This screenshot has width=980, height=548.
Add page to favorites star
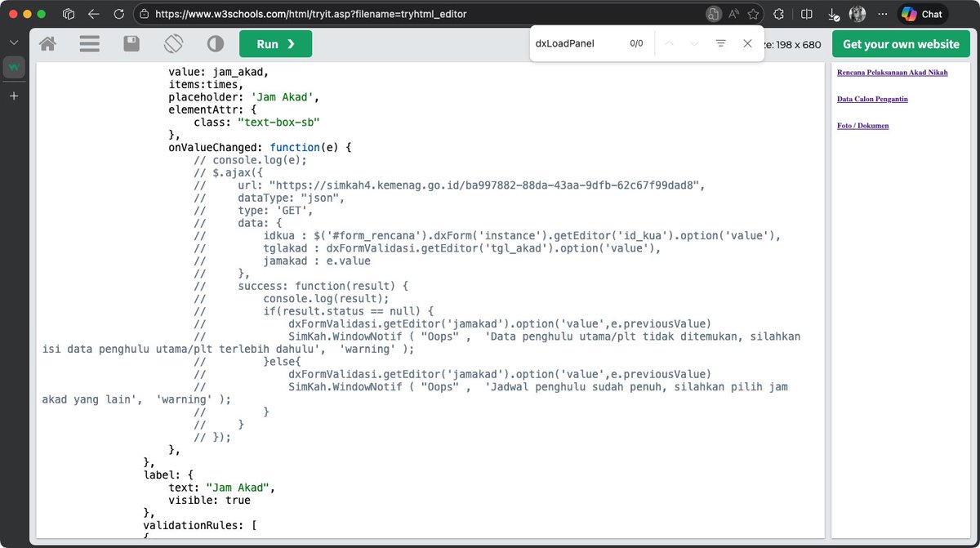(x=753, y=14)
